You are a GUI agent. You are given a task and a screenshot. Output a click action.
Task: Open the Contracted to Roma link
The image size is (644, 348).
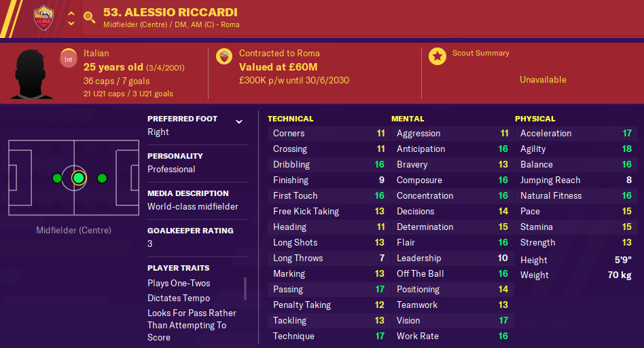tap(279, 54)
